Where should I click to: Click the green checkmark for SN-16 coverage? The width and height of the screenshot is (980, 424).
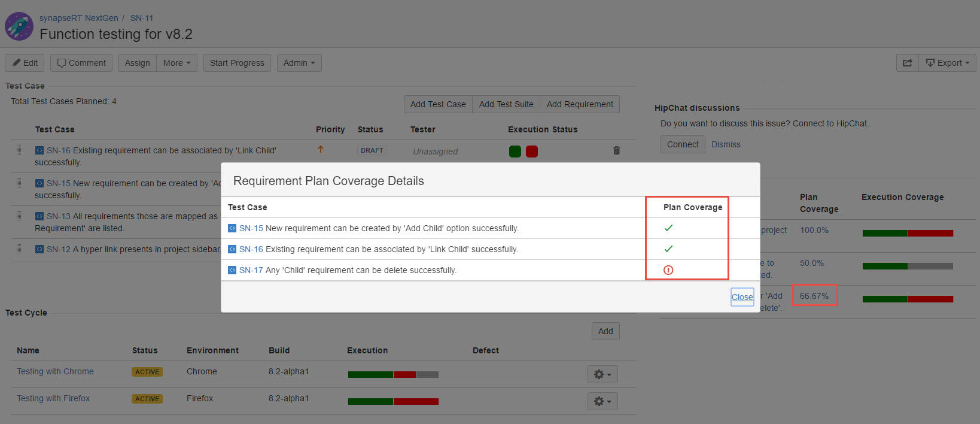pyautogui.click(x=668, y=249)
